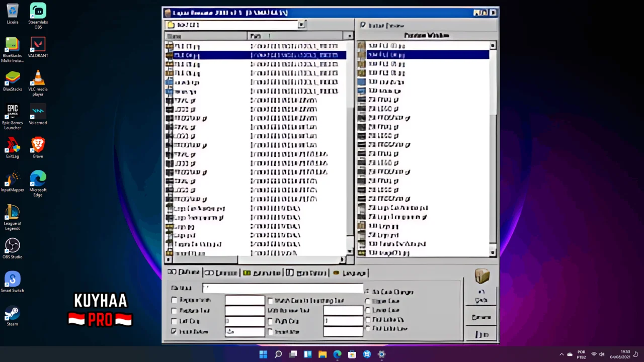Open the Language tab
Image resolution: width=644 pixels, height=362 pixels.
pos(351,273)
